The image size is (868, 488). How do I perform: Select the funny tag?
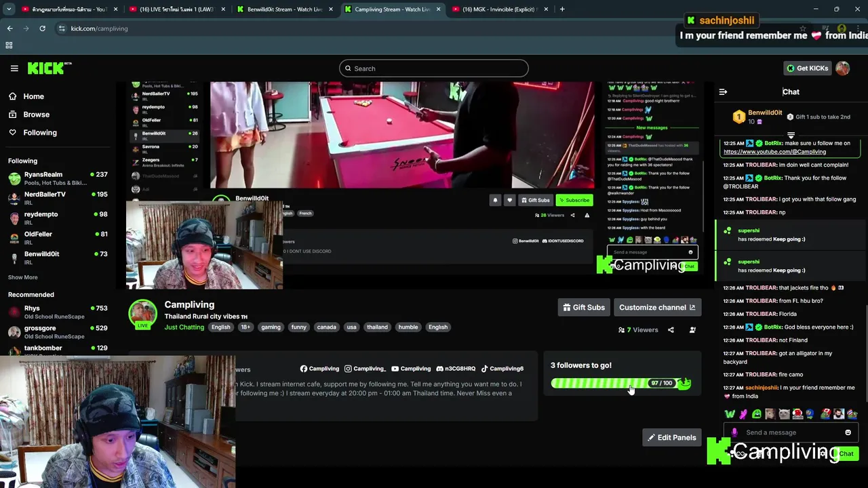[x=298, y=327]
